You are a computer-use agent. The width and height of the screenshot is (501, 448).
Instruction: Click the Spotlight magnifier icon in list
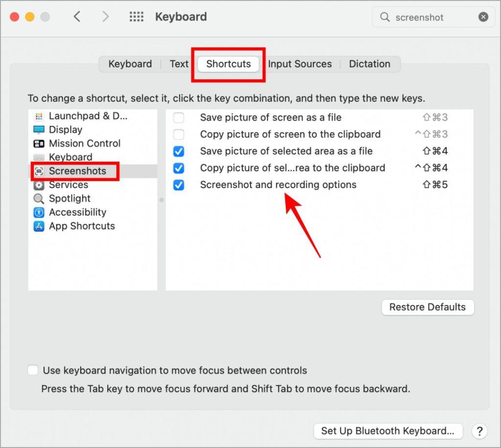[39, 199]
